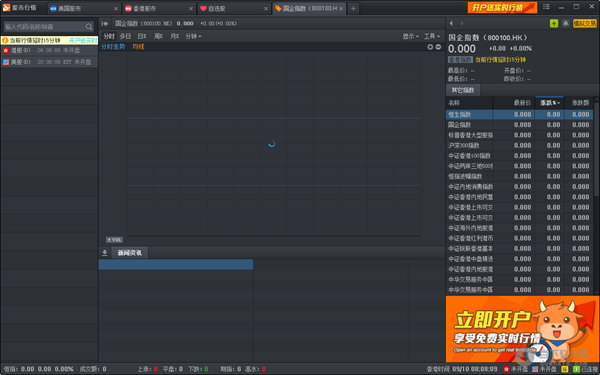Close the 香港股市 tab
This screenshot has width=600, height=375.
click(191, 8)
